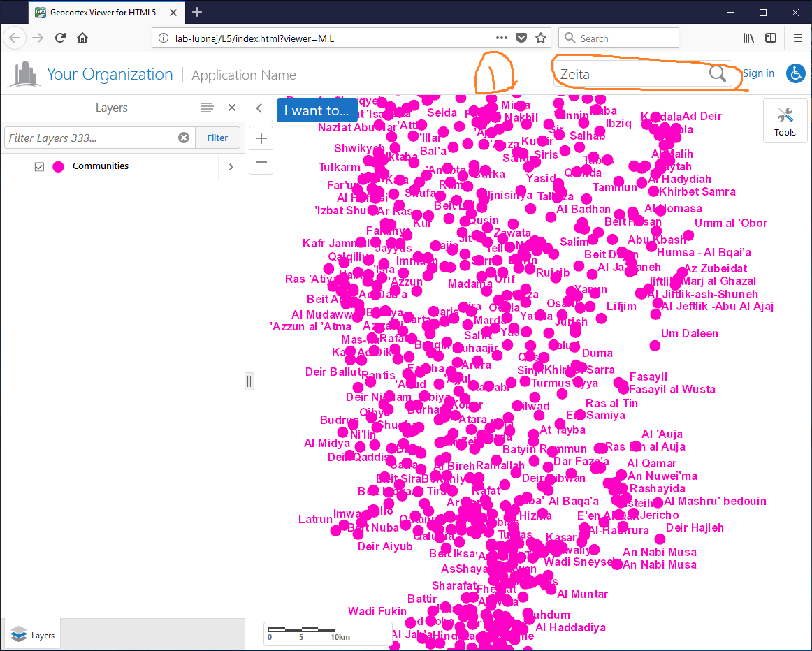Click the Tulkarm map label
Viewport: 812px width, 651px height.
339,168
